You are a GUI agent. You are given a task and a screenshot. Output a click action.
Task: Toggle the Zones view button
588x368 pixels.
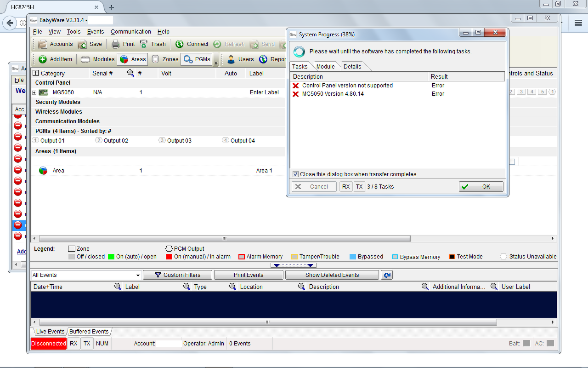click(164, 59)
